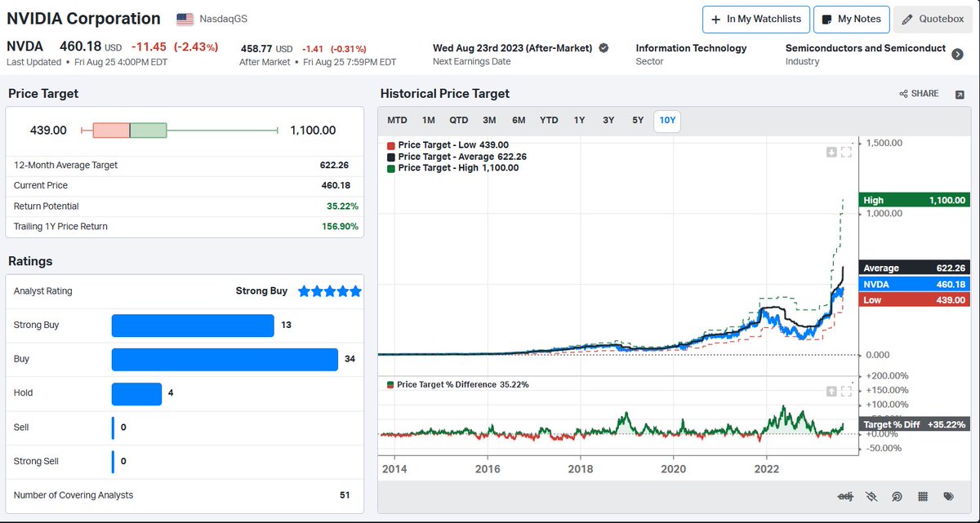Click the green High 1,100.00 axis label
Screen dimensions: 980x523
(x=915, y=200)
